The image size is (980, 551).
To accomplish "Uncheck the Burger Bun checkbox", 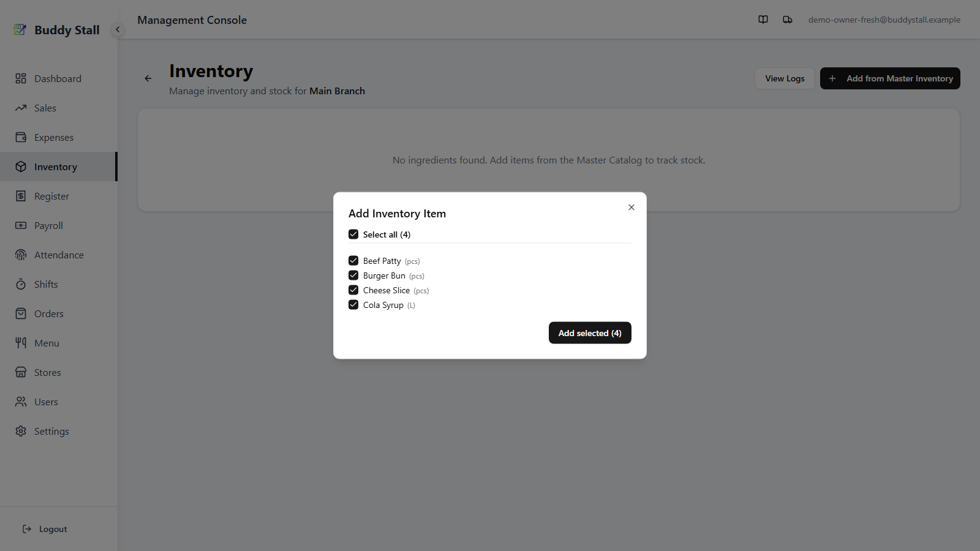I will click(353, 275).
